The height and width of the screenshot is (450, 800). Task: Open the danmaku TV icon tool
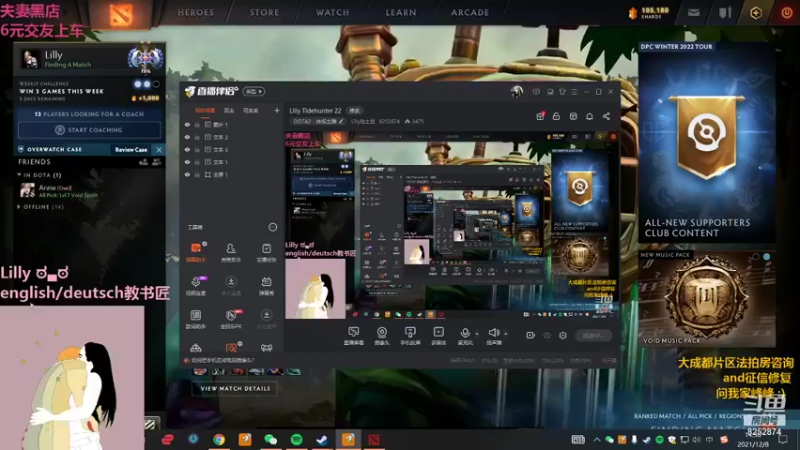point(266,285)
